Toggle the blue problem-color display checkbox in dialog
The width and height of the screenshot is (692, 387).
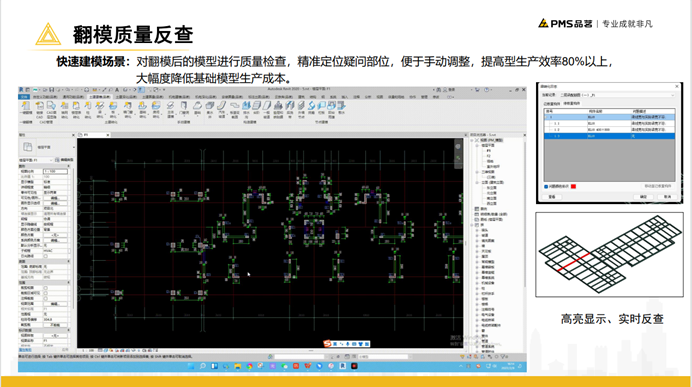pyautogui.click(x=546, y=187)
